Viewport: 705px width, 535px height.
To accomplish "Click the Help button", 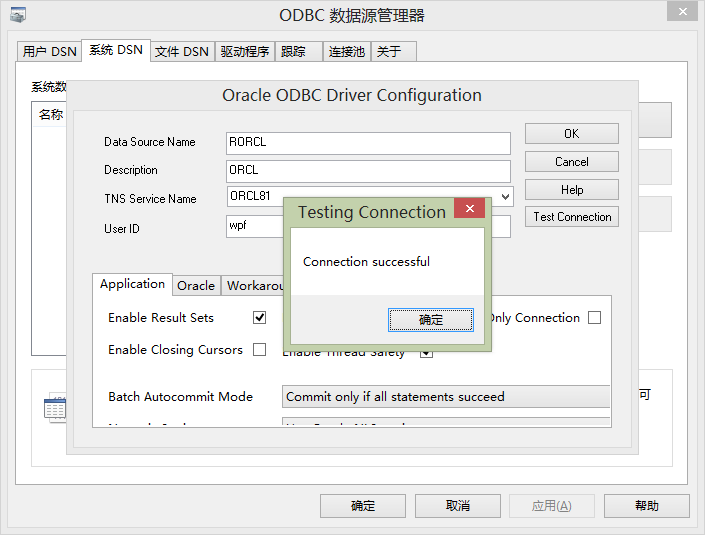I will click(571, 189).
